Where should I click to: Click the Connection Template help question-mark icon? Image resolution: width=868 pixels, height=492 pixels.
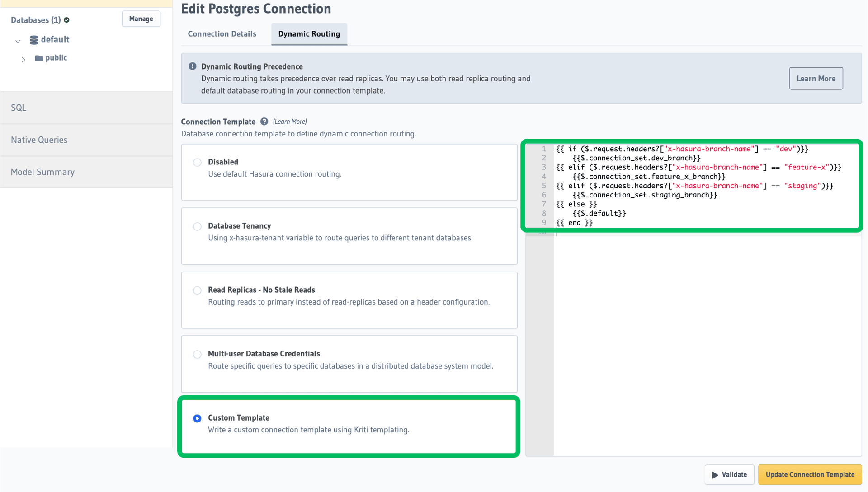[264, 122]
